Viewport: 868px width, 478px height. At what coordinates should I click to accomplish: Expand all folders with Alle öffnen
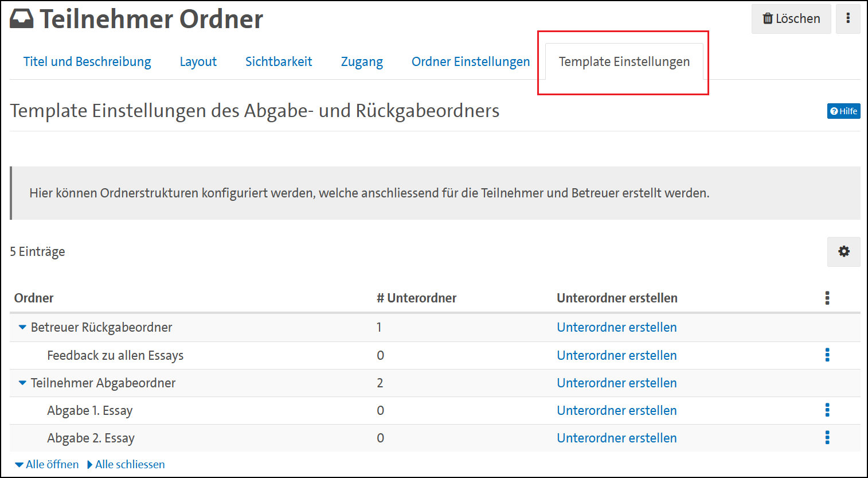[47, 464]
